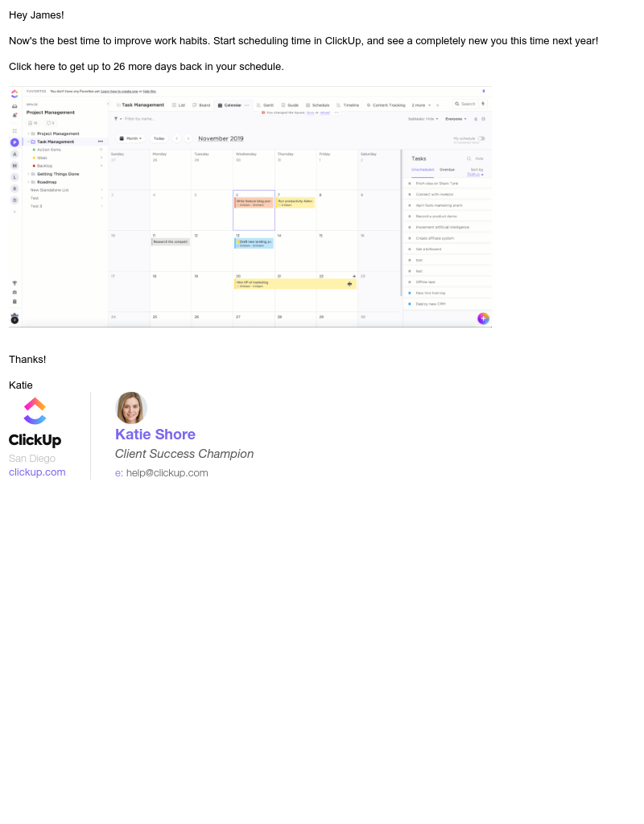Screen dimensions: 644x824
Task: Click the briefcase icon in the sidebar
Action: 14,292
